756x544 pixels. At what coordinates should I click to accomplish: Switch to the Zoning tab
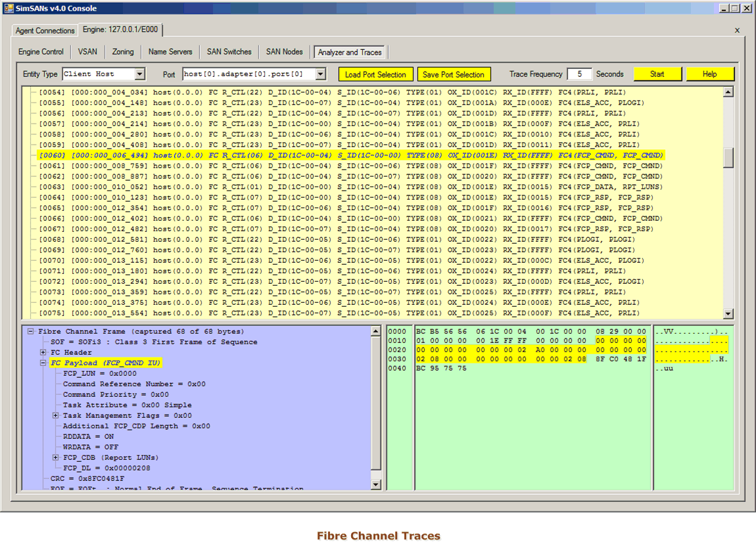[x=123, y=52]
